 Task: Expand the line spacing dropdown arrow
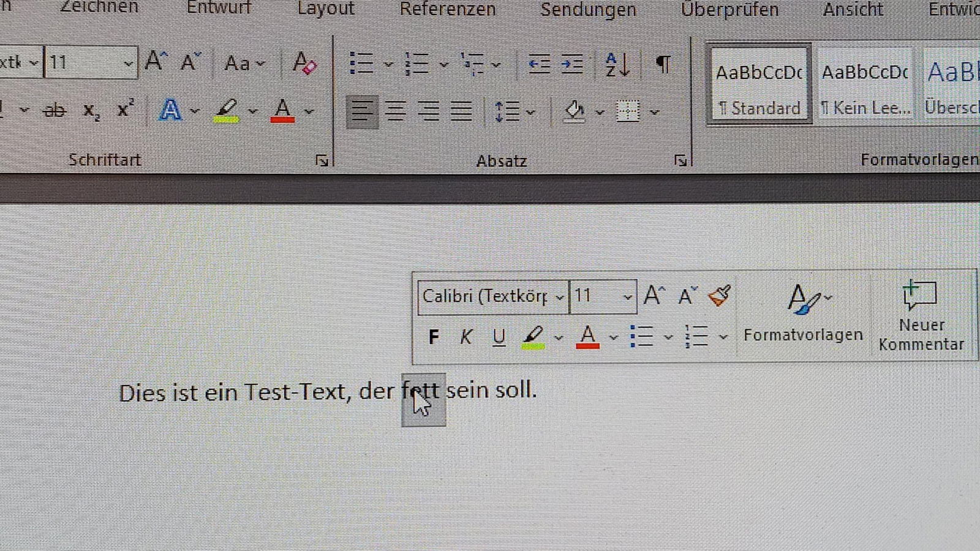point(530,112)
